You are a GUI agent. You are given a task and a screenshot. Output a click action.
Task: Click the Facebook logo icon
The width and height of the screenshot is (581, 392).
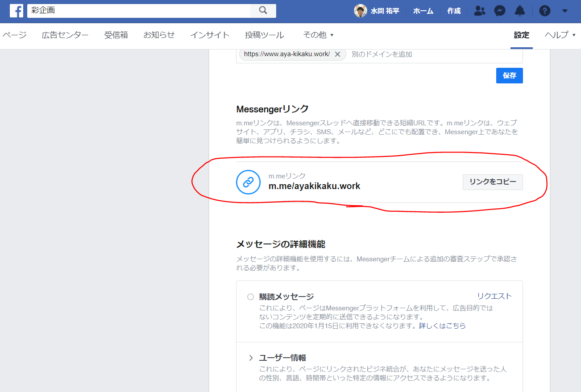17,11
